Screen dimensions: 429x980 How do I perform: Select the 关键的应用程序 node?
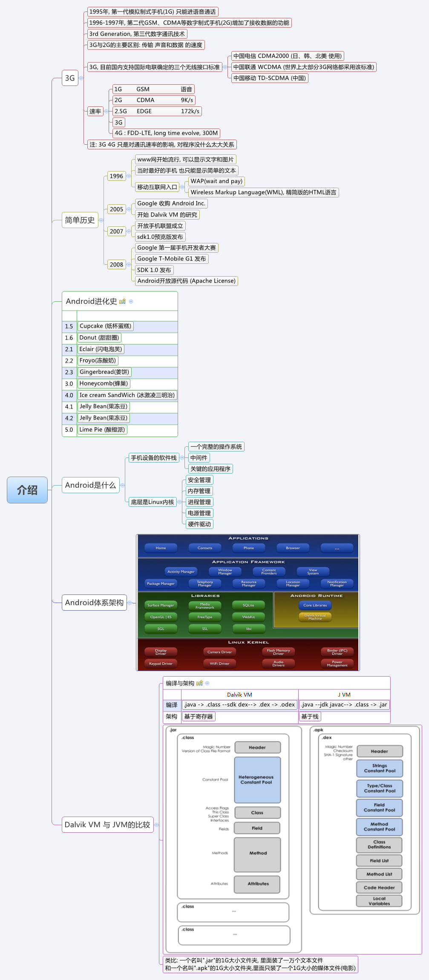(x=210, y=469)
